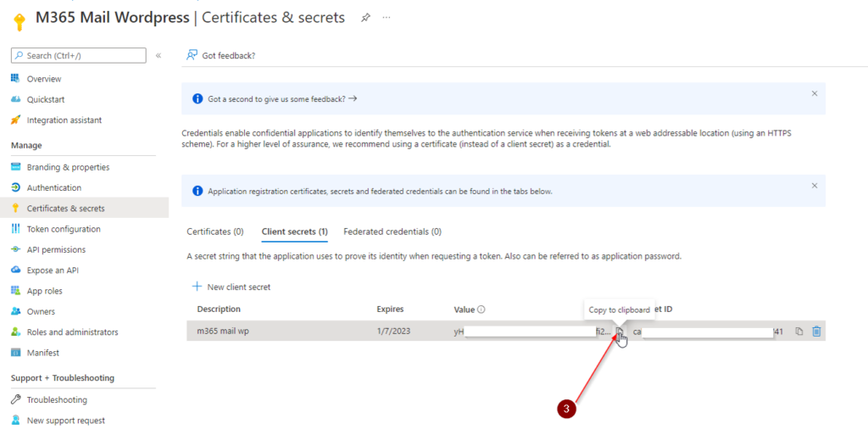Delete the m365 mail wp secret
The height and width of the screenshot is (435, 868).
pyautogui.click(x=816, y=332)
